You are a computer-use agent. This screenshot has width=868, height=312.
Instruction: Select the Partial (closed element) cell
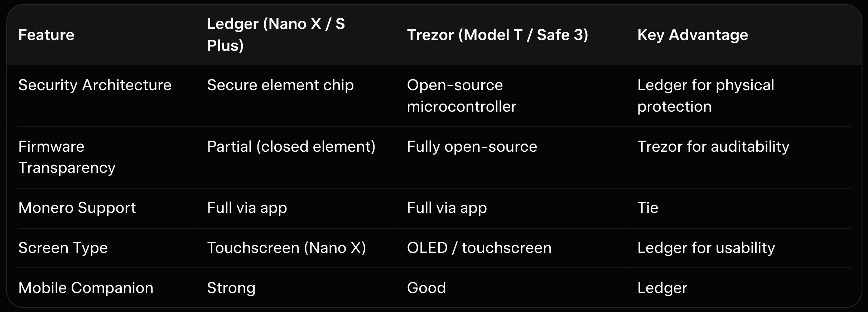[x=291, y=147]
